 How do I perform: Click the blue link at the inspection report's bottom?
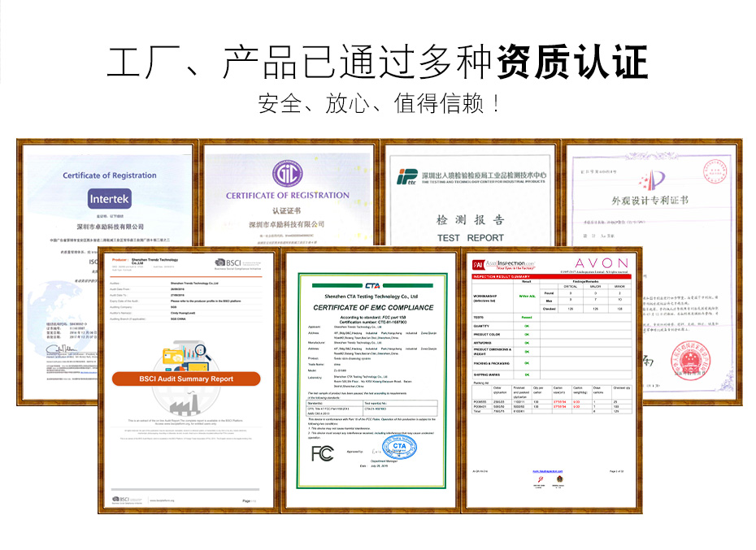(x=547, y=471)
